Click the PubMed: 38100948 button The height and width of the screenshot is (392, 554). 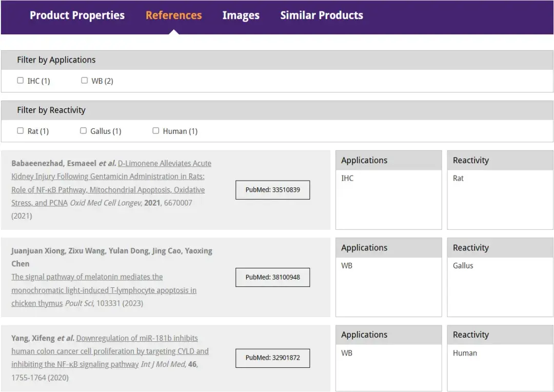(272, 277)
